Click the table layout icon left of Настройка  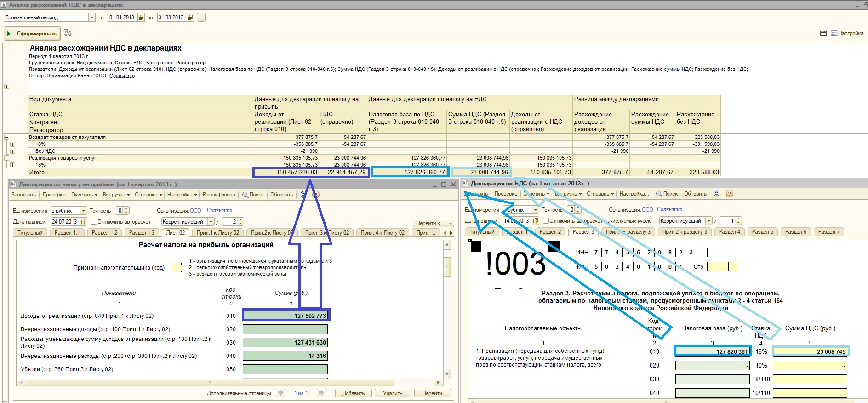tap(823, 33)
